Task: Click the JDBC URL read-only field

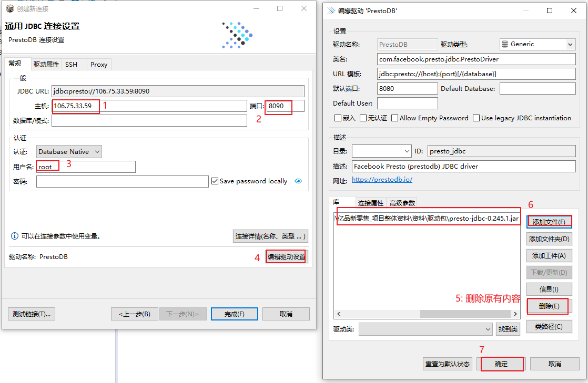Action: coord(178,91)
